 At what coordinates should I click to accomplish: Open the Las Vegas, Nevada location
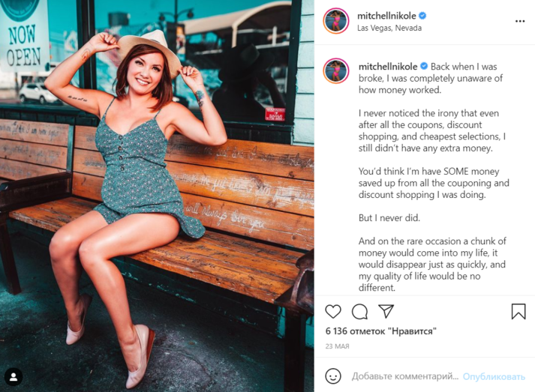coord(389,28)
